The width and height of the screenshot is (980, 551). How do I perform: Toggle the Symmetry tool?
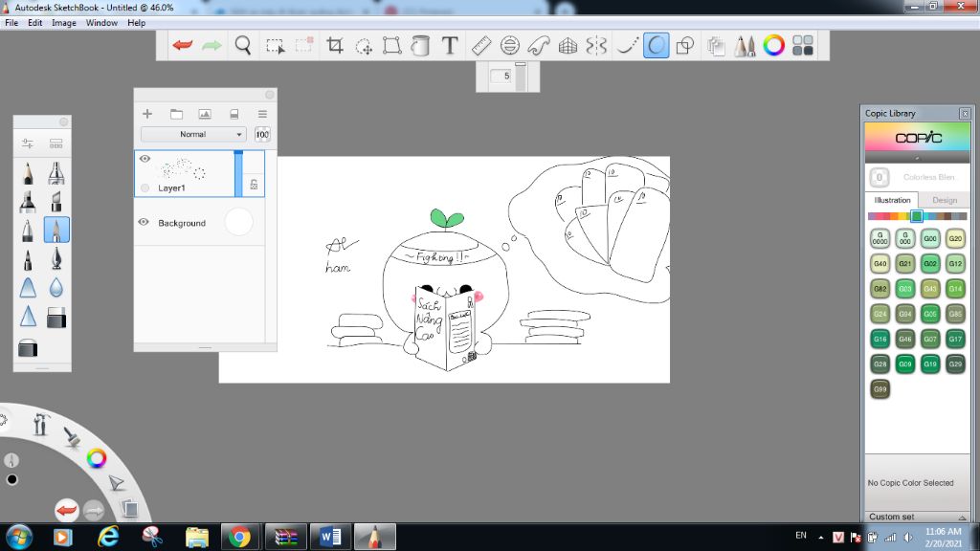pos(596,46)
